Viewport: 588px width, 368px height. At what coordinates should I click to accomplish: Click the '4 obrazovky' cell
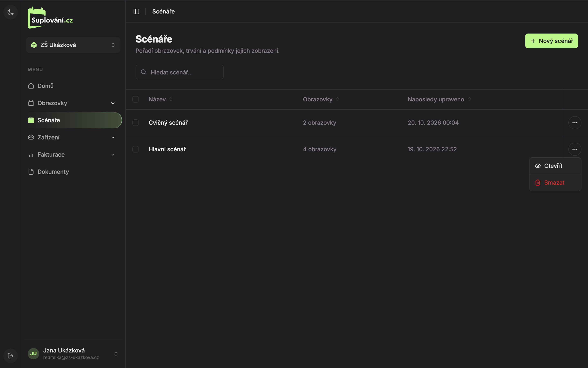point(320,149)
